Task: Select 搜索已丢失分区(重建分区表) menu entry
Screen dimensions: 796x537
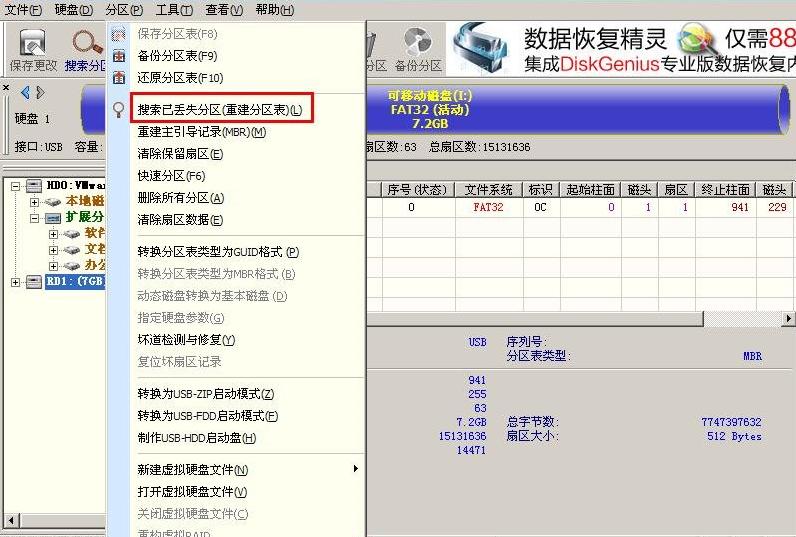Action: point(224,109)
